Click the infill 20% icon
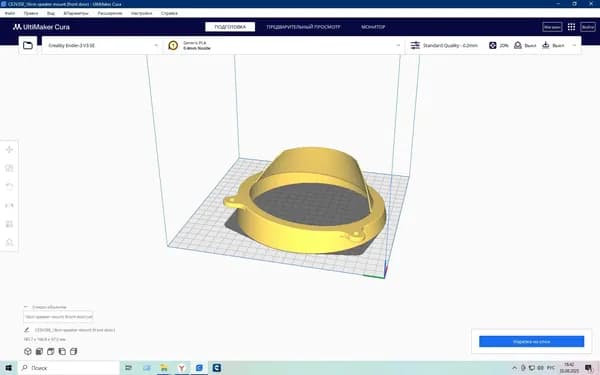 tap(492, 46)
